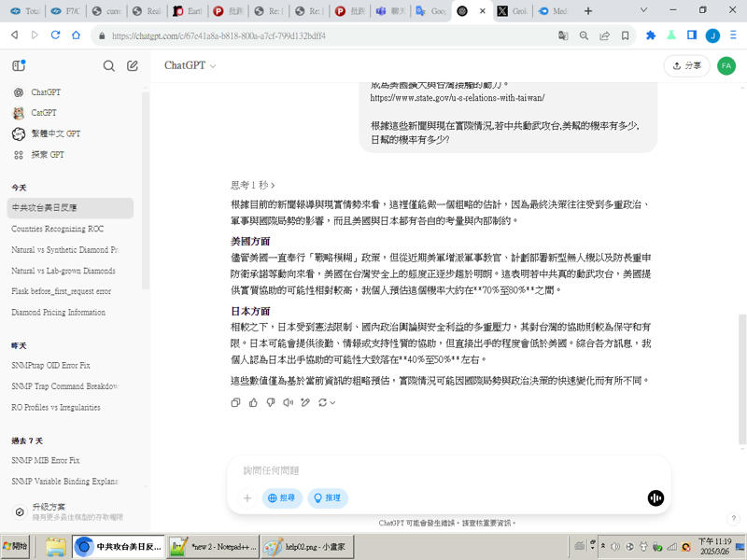Copy the assistant's response
This screenshot has height=560, width=747.
236,402
